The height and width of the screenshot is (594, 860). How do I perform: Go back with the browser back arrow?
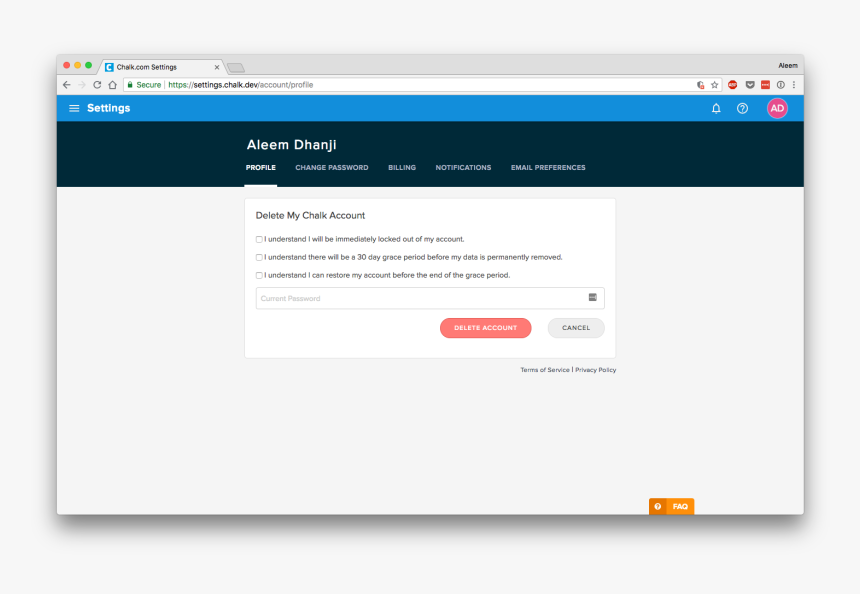[66, 85]
